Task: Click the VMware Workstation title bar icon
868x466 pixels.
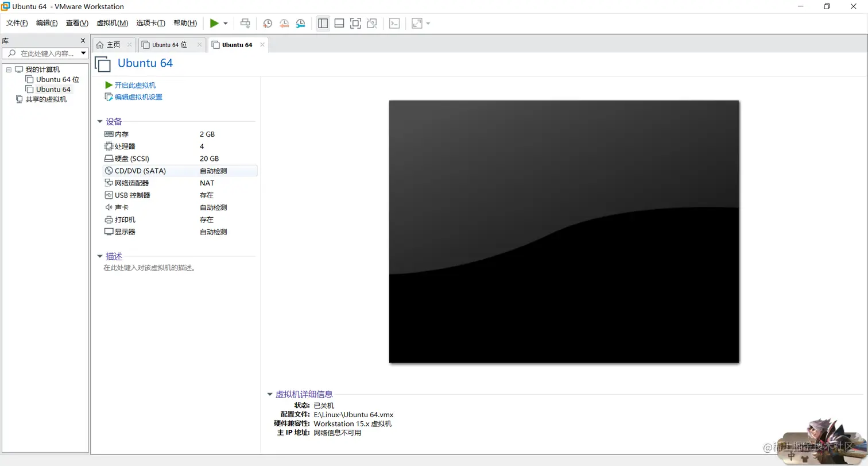Action: (5, 6)
